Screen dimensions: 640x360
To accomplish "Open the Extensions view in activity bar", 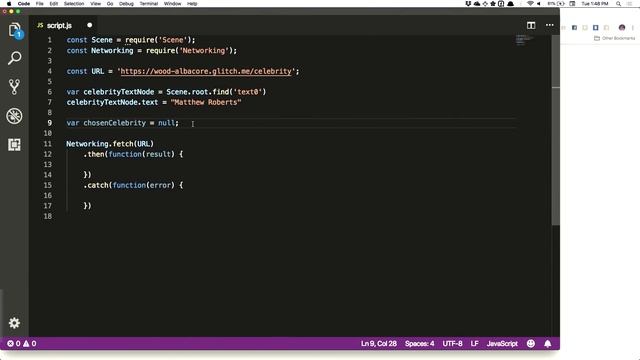I will (14, 144).
